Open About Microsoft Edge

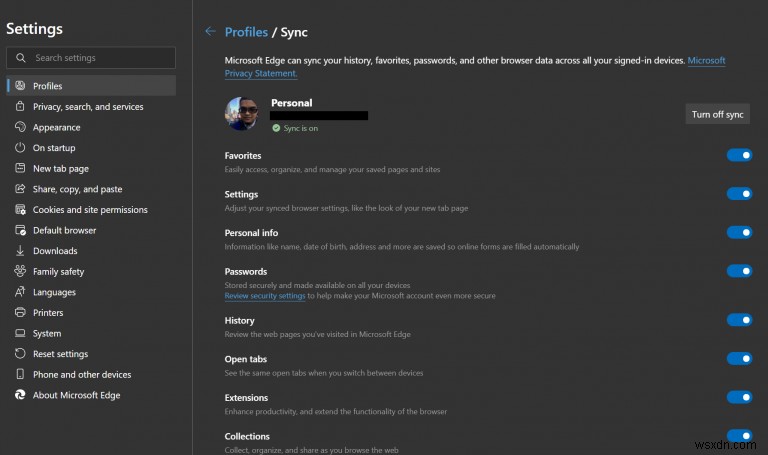tap(91, 395)
